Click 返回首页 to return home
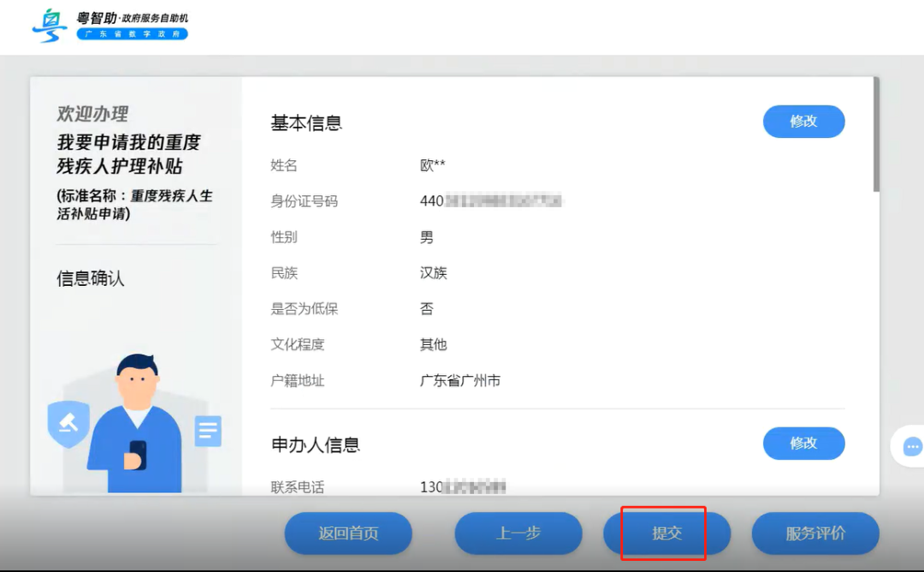Viewport: 924px width, 572px height. [348, 533]
